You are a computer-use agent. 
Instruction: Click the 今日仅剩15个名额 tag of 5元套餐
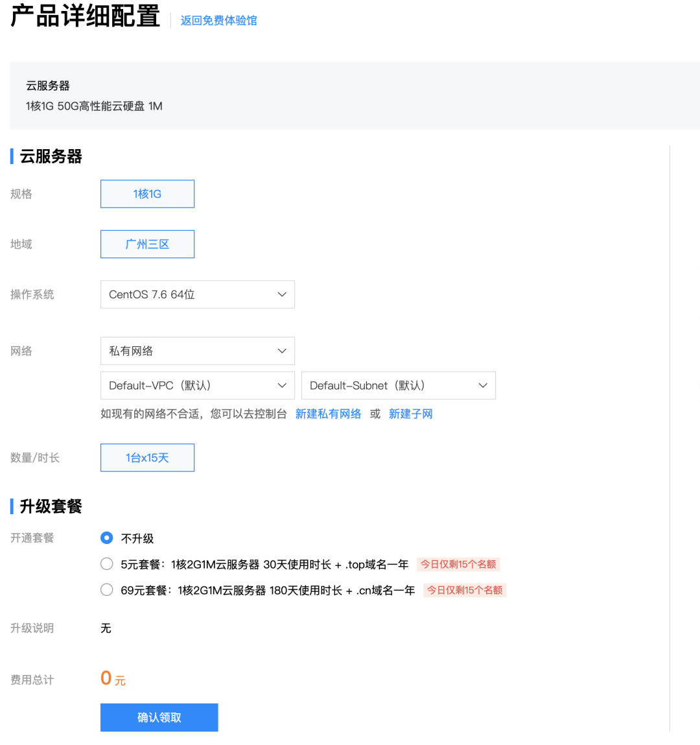[x=458, y=565]
